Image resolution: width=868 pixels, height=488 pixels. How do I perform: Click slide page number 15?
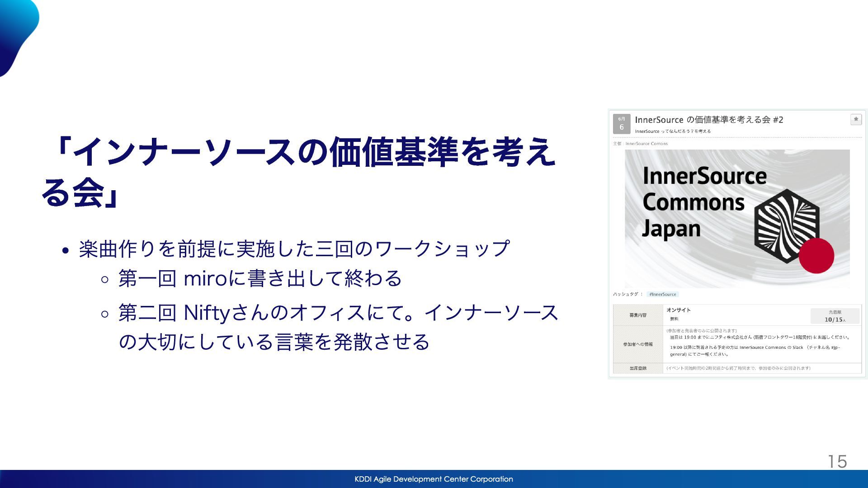(837, 461)
